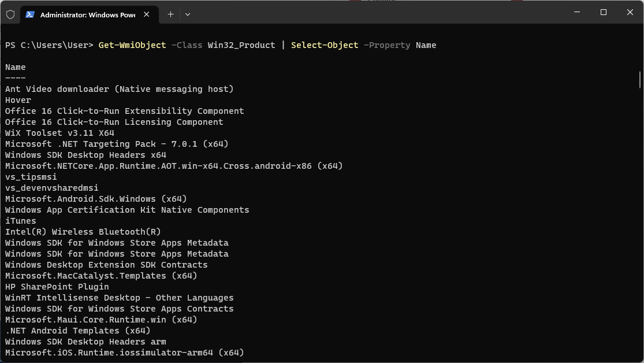
Task: Click the Microsoft.Android.Sdk.Windows (x64) line
Action: pos(96,199)
